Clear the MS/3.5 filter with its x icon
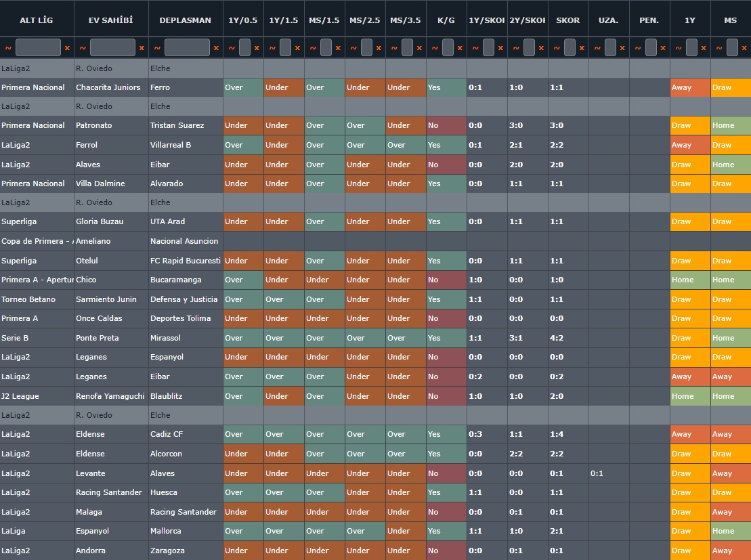 pos(419,48)
